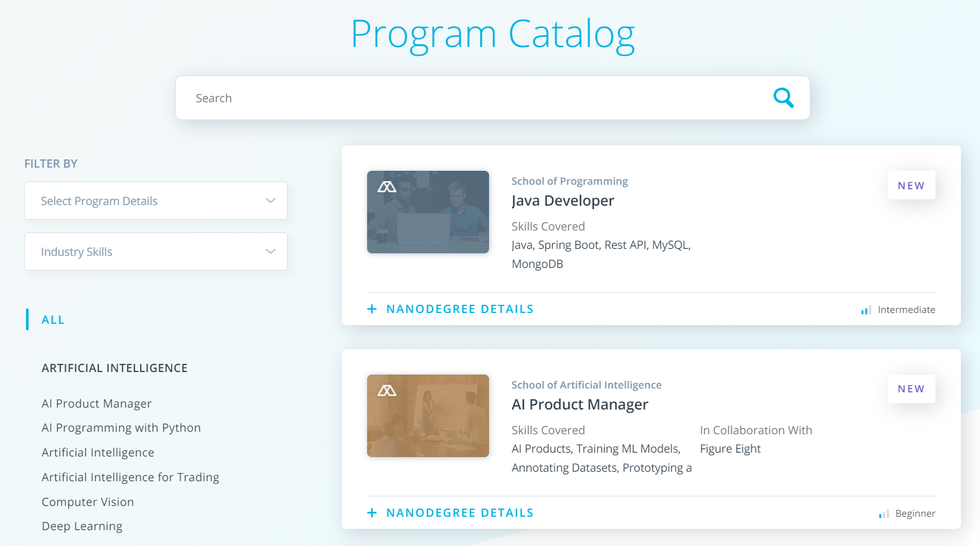Click the AI Product Manager course thumbnail

428,416
